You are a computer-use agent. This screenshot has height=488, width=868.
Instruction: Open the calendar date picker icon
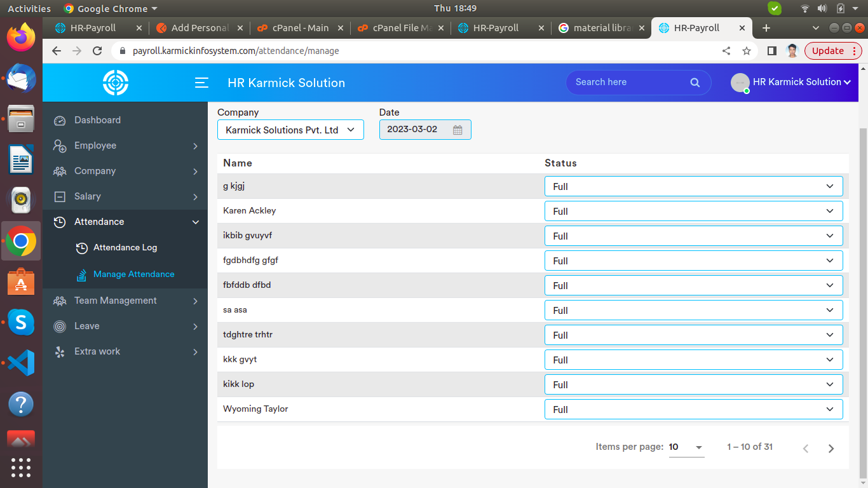click(x=458, y=130)
